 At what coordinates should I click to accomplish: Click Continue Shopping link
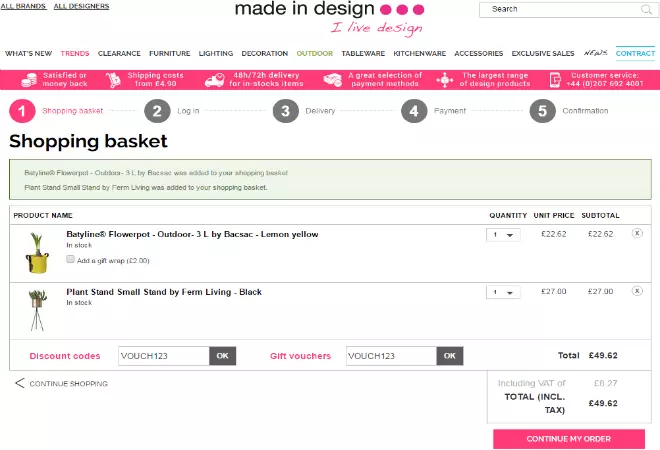pos(69,383)
